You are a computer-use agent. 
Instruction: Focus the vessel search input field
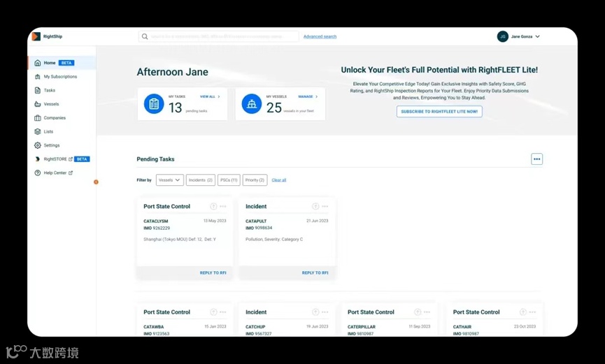click(x=218, y=36)
